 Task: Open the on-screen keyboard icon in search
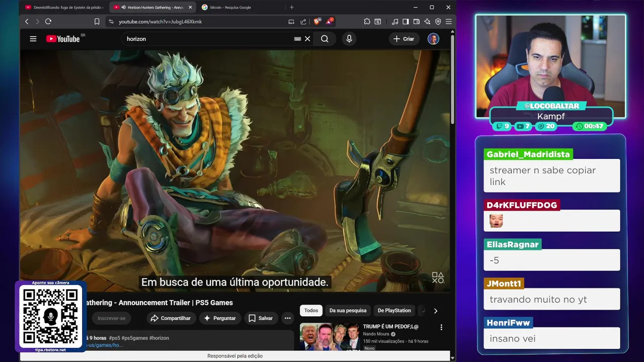pyautogui.click(x=297, y=39)
